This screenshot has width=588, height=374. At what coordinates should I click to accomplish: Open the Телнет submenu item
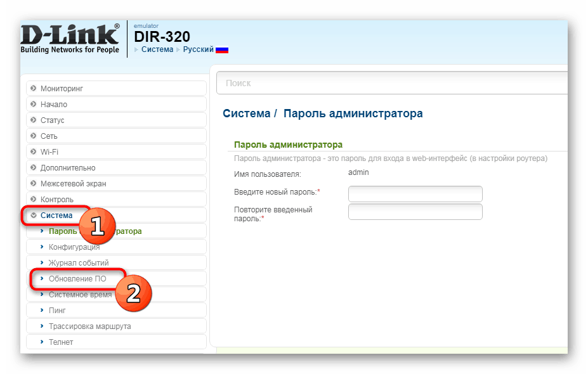[116, 342]
